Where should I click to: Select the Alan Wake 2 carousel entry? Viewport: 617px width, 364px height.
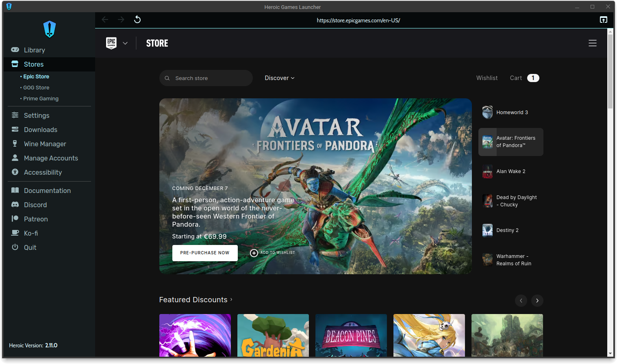click(x=511, y=171)
